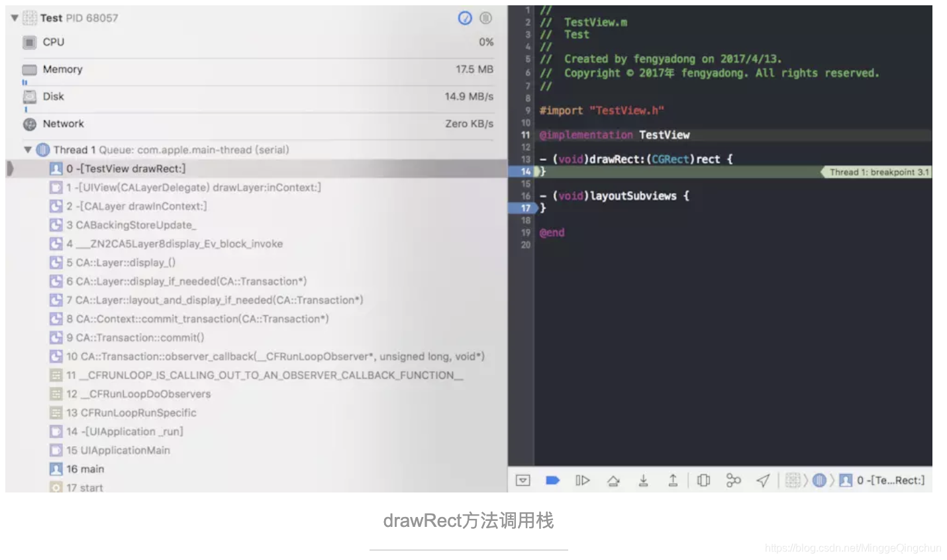The image size is (947, 560).
Task: Select frame 9 CA::Transaction::commit()
Action: coord(257,338)
